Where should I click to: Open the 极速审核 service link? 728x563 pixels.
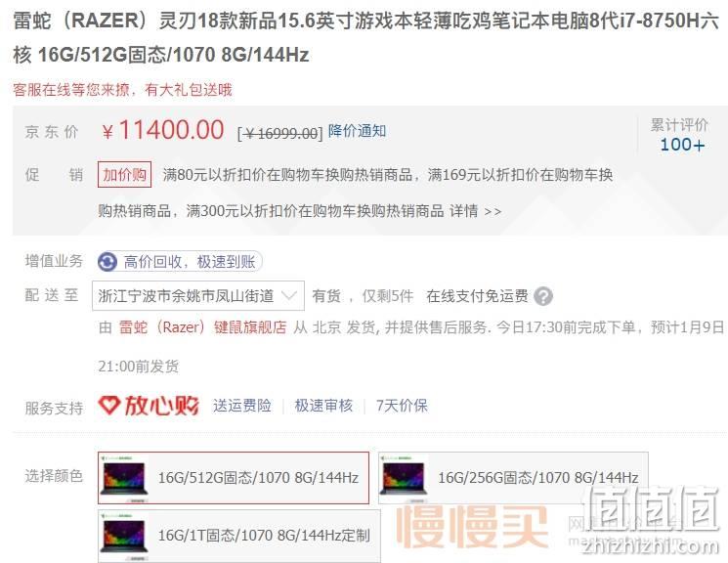pos(323,406)
